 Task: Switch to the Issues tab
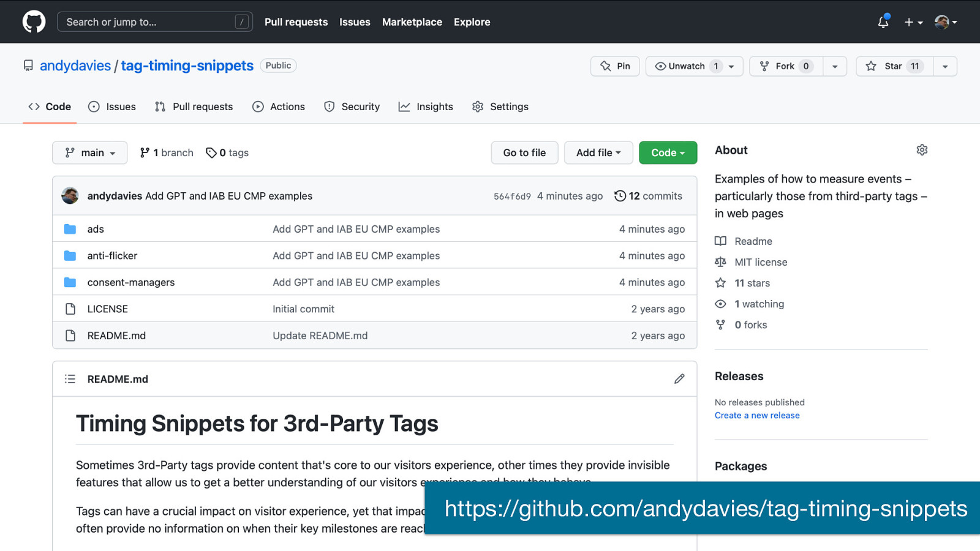(x=112, y=107)
